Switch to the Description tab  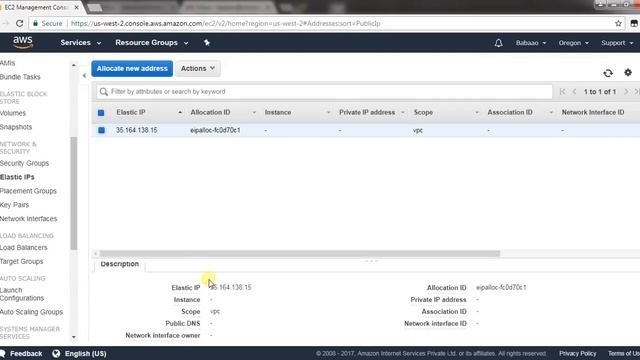point(120,264)
